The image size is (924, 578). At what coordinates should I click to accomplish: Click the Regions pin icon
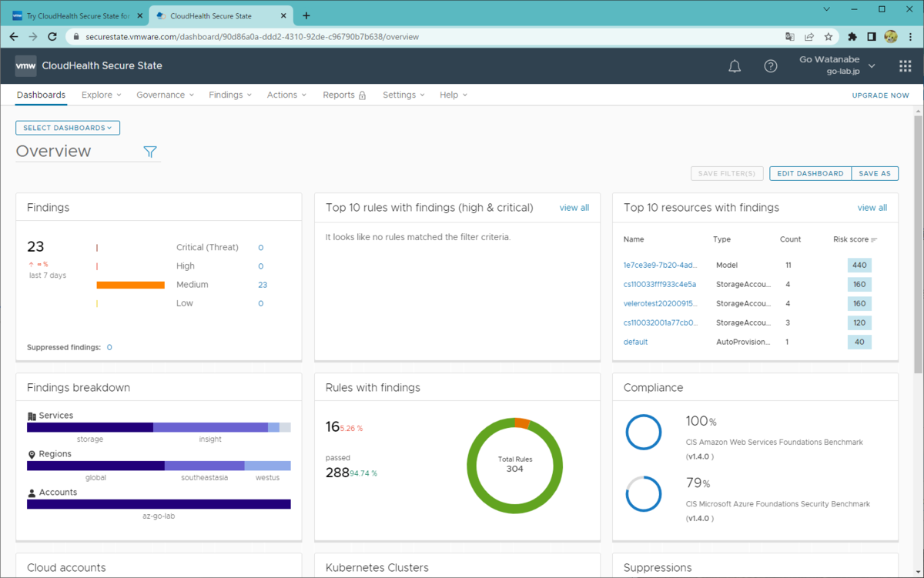coord(32,454)
